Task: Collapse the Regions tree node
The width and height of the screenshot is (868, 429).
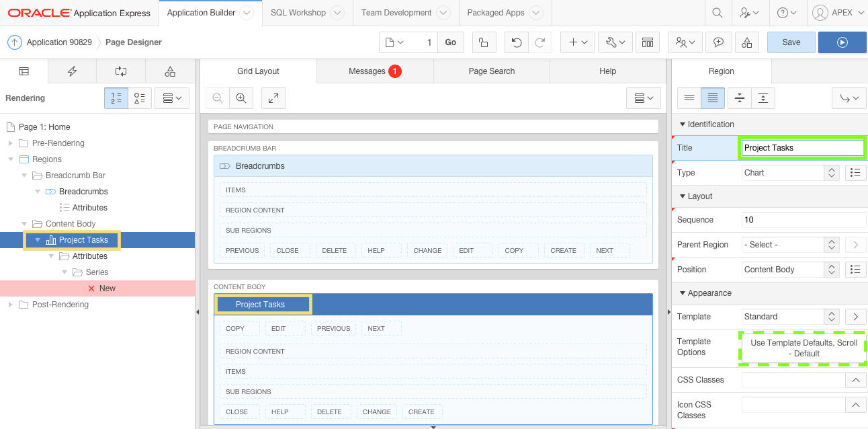Action: pos(10,159)
